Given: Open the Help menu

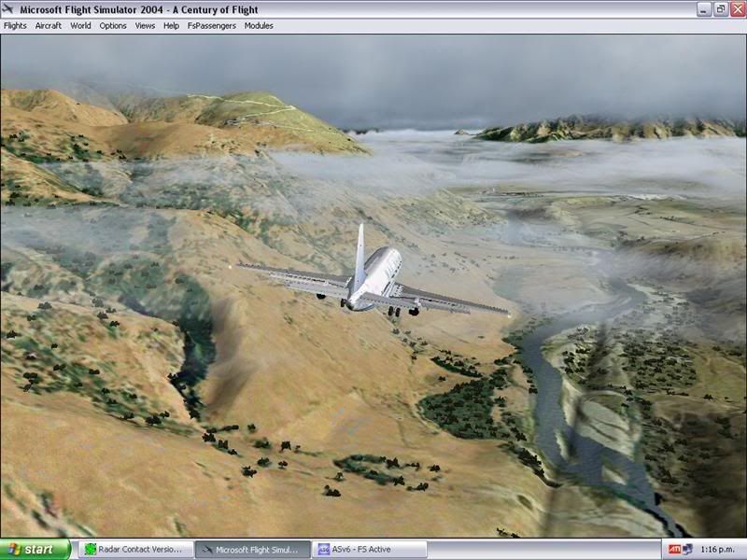Looking at the screenshot, I should point(171,25).
